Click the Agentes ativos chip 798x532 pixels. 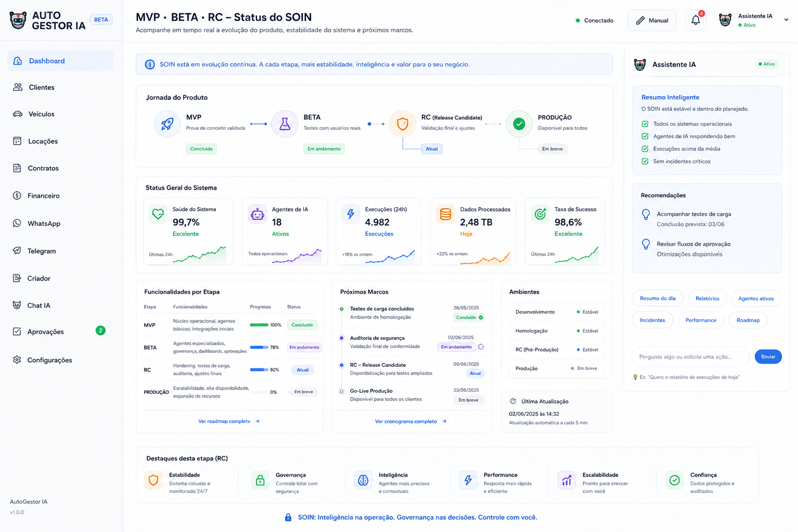756,298
